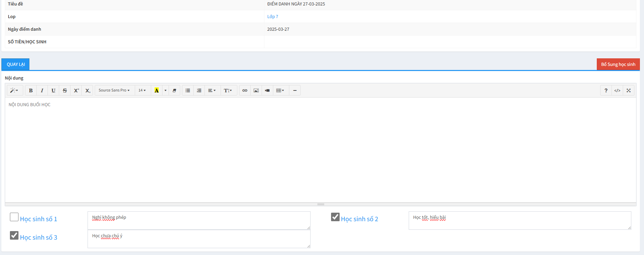644x255 pixels.
Task: Open the font size 14 dropdown
Action: tap(142, 90)
